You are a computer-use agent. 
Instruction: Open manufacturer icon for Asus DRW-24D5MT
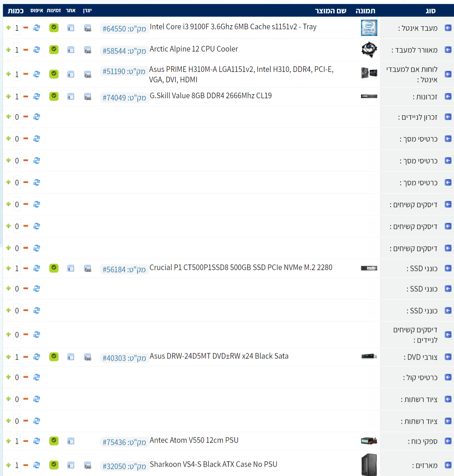pyautogui.click(x=88, y=357)
